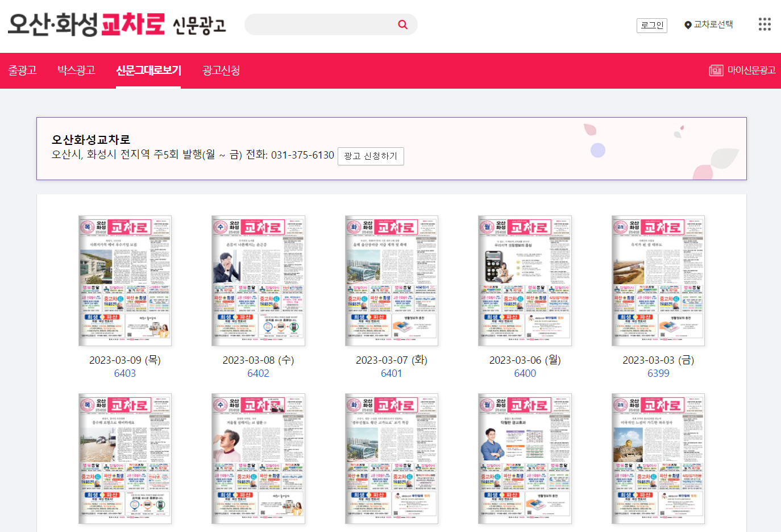Open the 2023-03-08 (수) newspaper thumbnail
The width and height of the screenshot is (781, 532).
258,281
